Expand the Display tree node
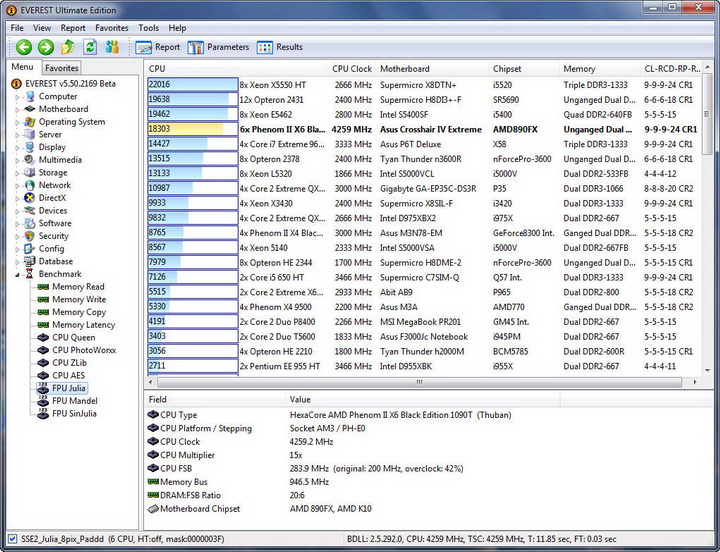The height and width of the screenshot is (552, 720). [17, 147]
